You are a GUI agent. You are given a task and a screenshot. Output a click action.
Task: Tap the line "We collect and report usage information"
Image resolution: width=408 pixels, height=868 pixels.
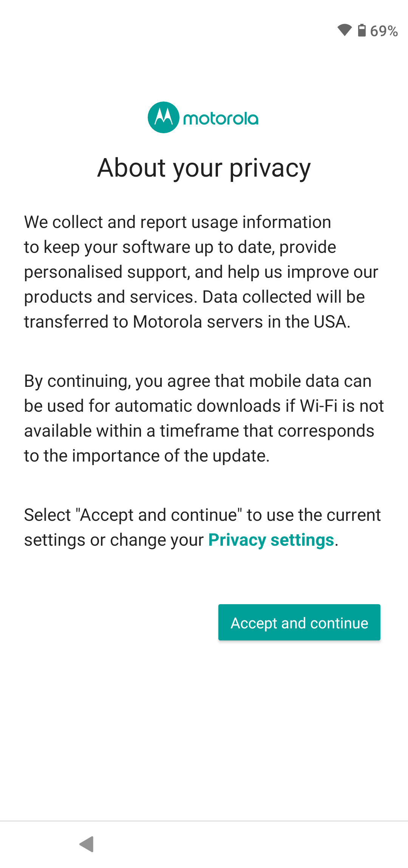pyautogui.click(x=178, y=222)
